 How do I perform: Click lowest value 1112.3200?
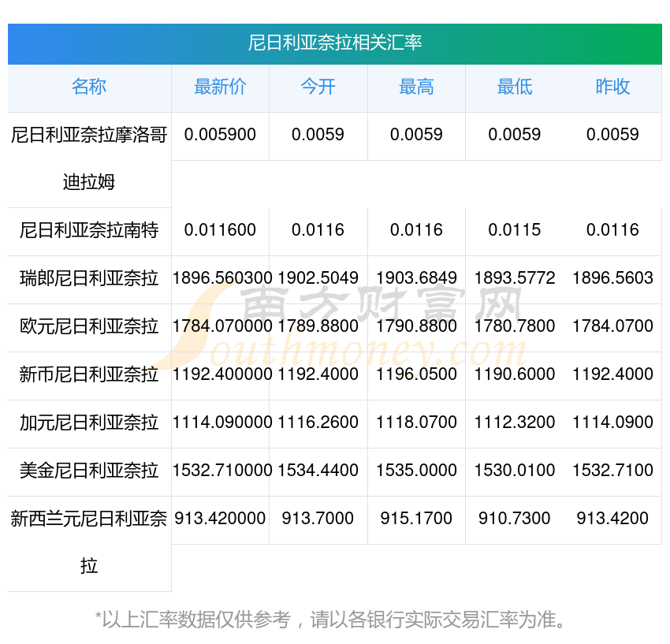click(x=515, y=423)
